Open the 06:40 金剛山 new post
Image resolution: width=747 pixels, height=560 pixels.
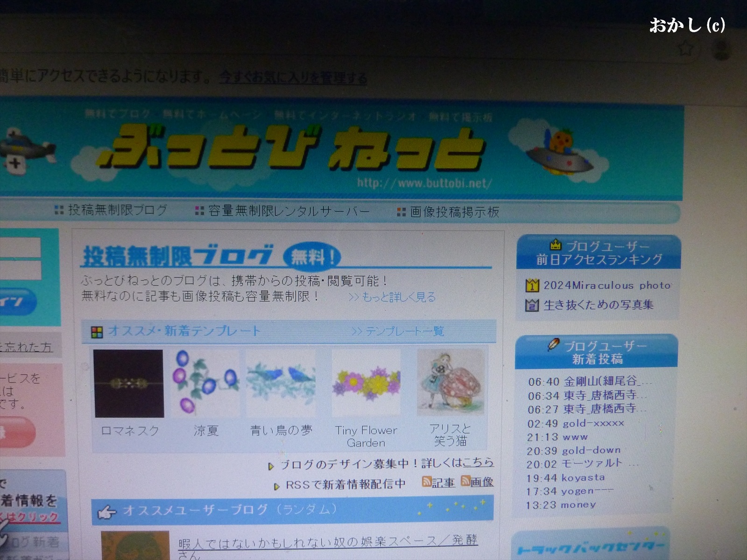588,382
